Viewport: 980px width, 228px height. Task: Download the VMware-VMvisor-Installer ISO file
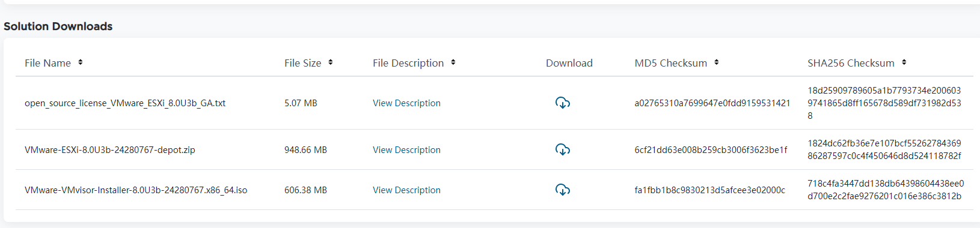[563, 190]
